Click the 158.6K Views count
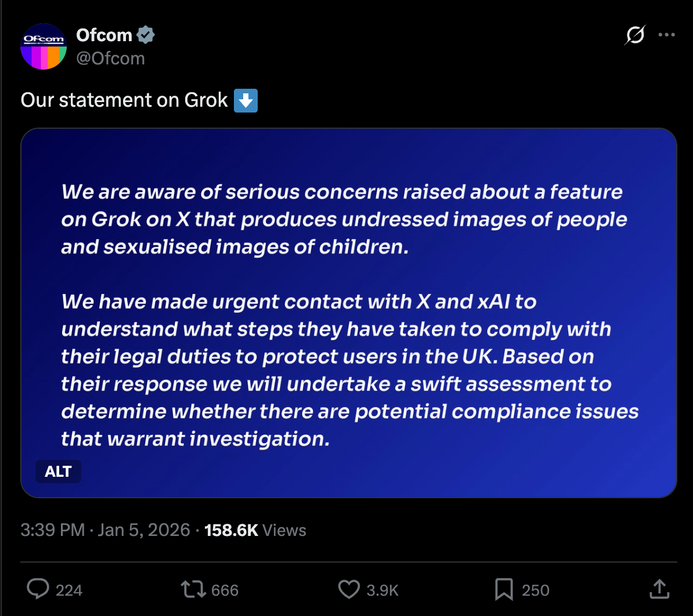This screenshot has height=616, width=693. pyautogui.click(x=255, y=530)
